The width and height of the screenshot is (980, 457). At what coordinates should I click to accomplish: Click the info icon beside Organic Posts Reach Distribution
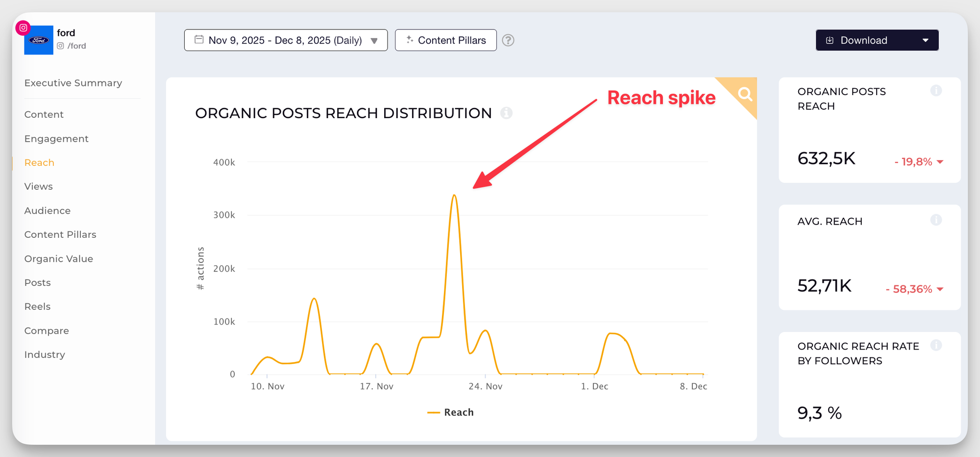tap(506, 113)
